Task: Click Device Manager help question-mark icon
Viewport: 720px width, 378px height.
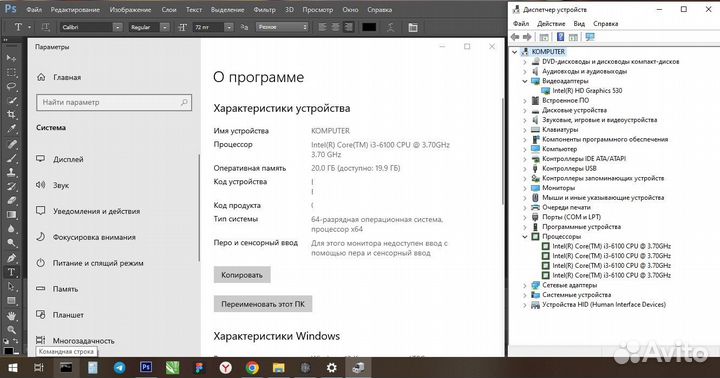Action: [561, 37]
